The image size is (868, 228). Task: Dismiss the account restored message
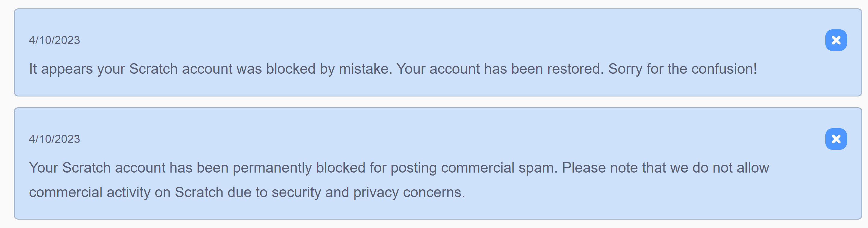point(836,40)
